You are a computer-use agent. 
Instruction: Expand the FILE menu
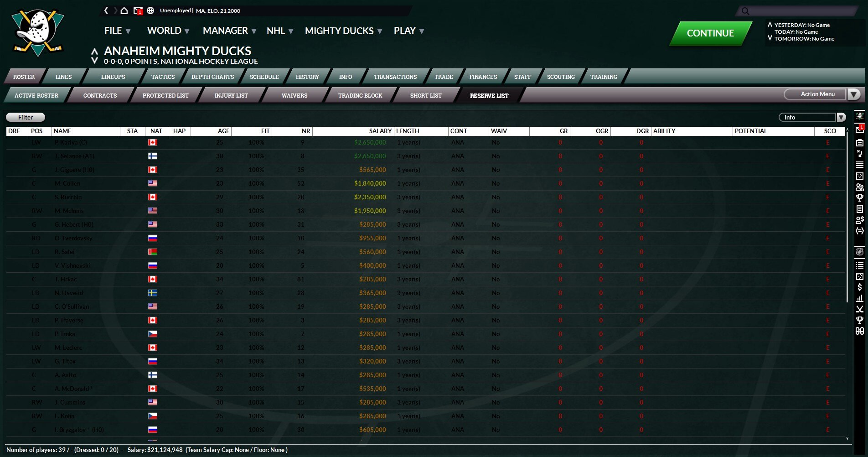[x=117, y=31]
